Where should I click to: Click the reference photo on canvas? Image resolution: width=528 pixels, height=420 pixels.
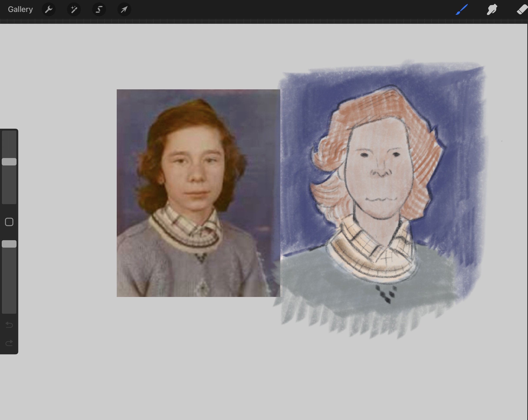click(198, 193)
